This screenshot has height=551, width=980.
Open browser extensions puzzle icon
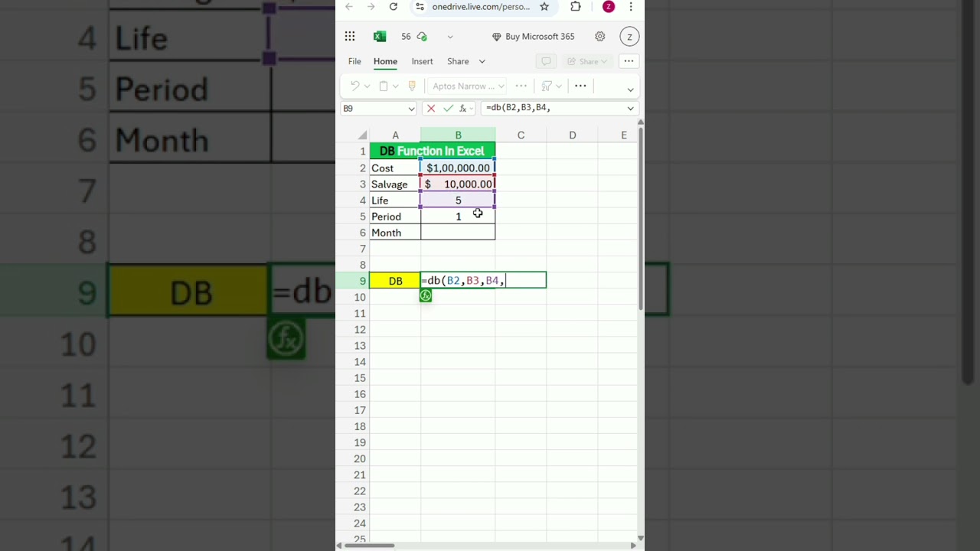(x=576, y=7)
